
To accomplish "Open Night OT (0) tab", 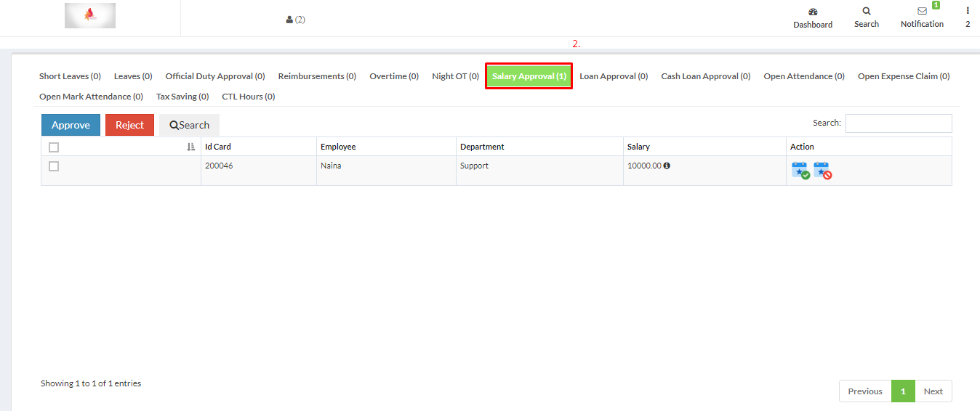I will point(455,76).
